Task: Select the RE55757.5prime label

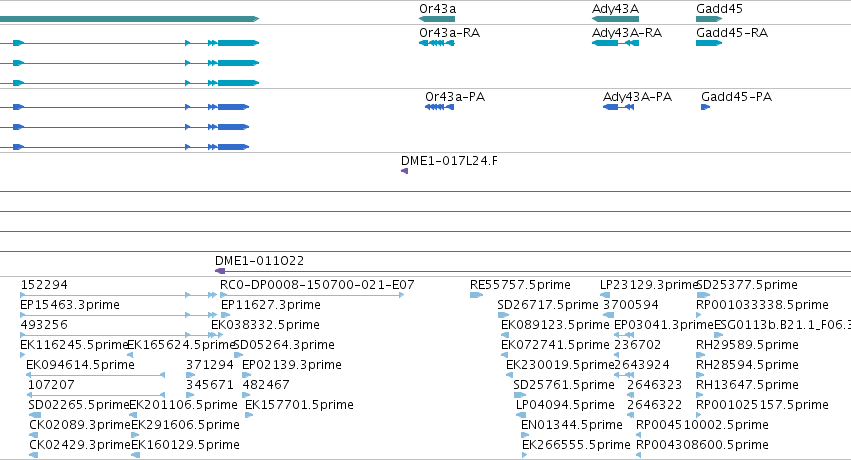Action: pos(520,284)
